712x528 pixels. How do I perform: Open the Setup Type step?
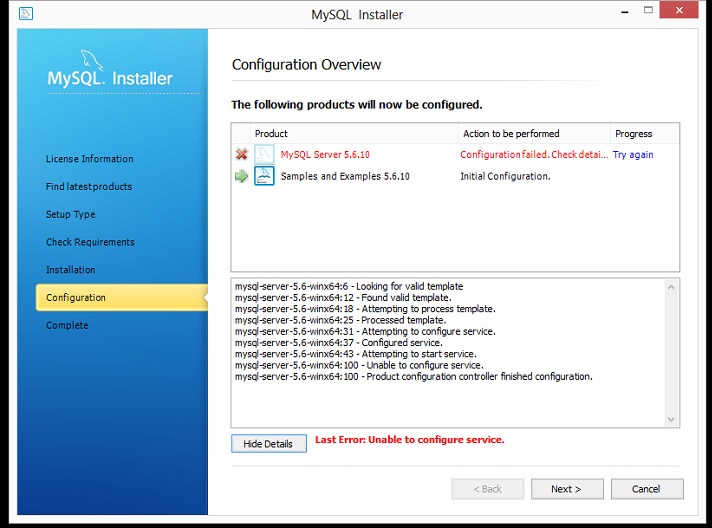tap(70, 214)
